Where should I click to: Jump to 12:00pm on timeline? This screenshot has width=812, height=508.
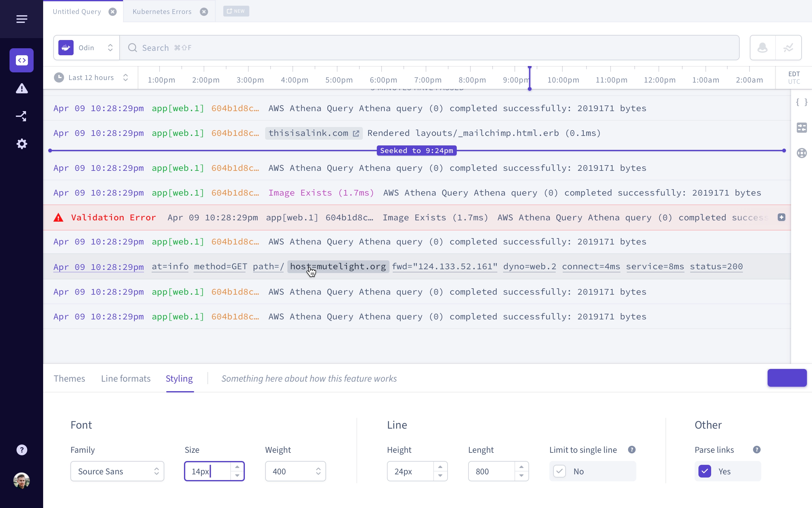(x=660, y=80)
